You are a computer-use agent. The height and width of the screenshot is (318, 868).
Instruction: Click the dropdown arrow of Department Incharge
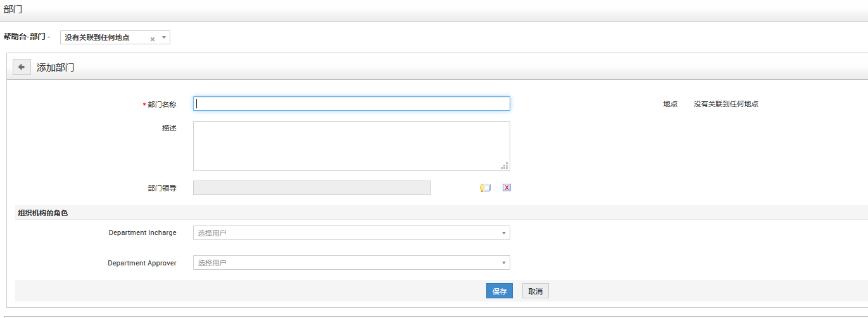pyautogui.click(x=504, y=233)
